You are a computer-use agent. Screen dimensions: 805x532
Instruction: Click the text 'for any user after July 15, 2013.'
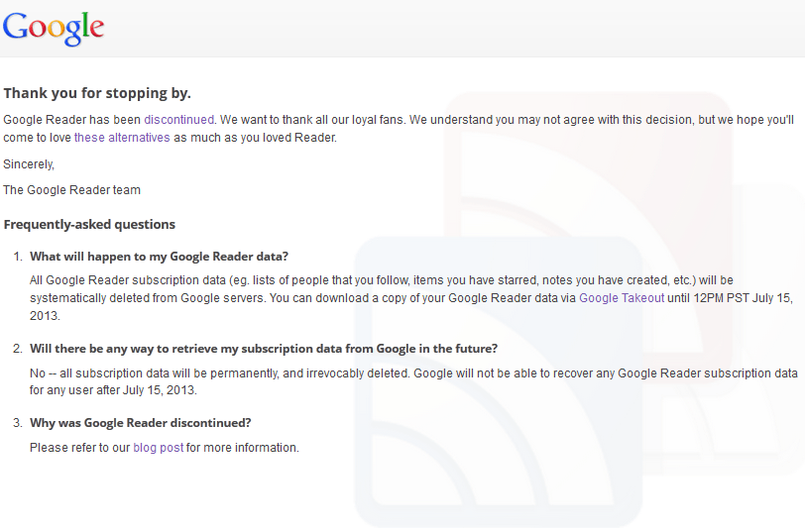pyautogui.click(x=113, y=390)
